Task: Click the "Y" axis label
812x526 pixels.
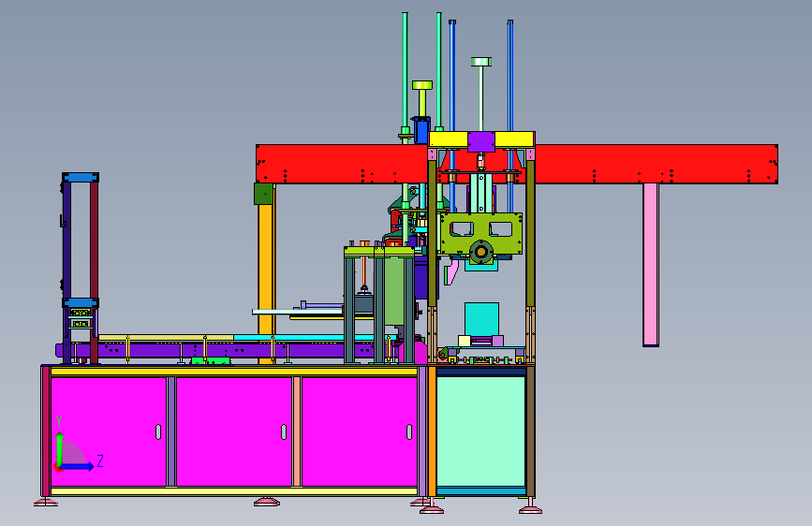Action: point(59,421)
